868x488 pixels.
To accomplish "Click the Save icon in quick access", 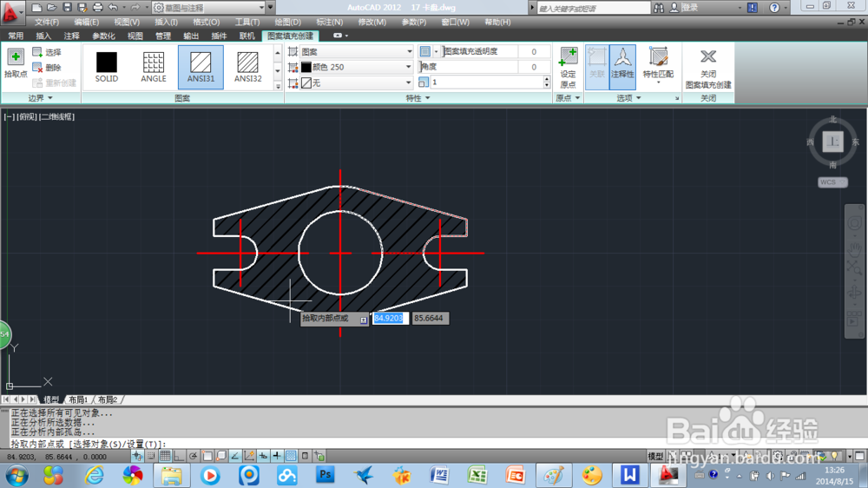I will click(x=67, y=7).
